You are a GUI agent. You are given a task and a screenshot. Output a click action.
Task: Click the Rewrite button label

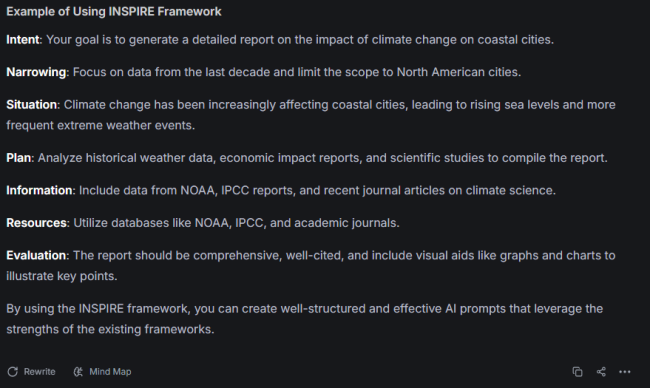tap(39, 372)
